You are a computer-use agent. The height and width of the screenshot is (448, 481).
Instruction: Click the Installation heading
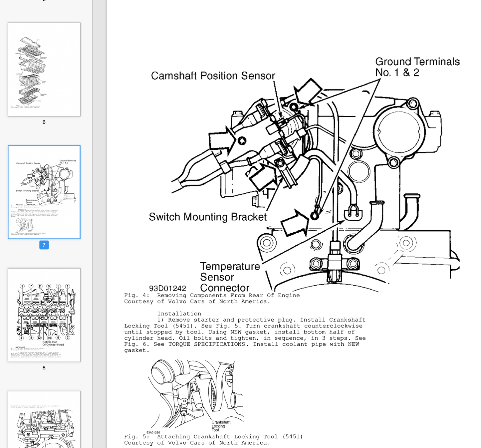click(179, 314)
